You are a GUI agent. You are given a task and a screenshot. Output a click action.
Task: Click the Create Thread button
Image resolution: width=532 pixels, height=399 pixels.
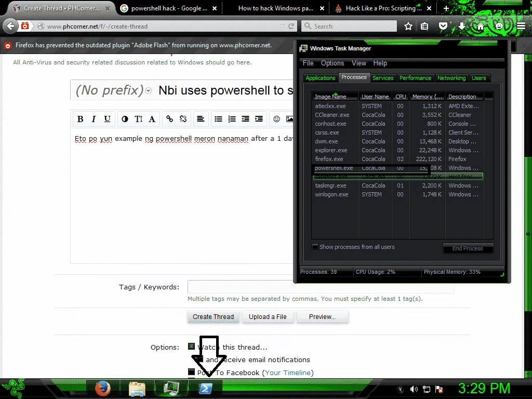213,317
